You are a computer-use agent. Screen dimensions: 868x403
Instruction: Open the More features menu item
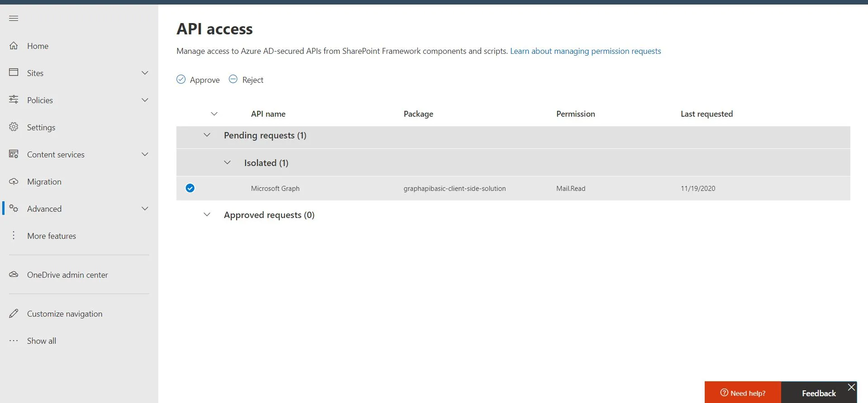pos(51,236)
